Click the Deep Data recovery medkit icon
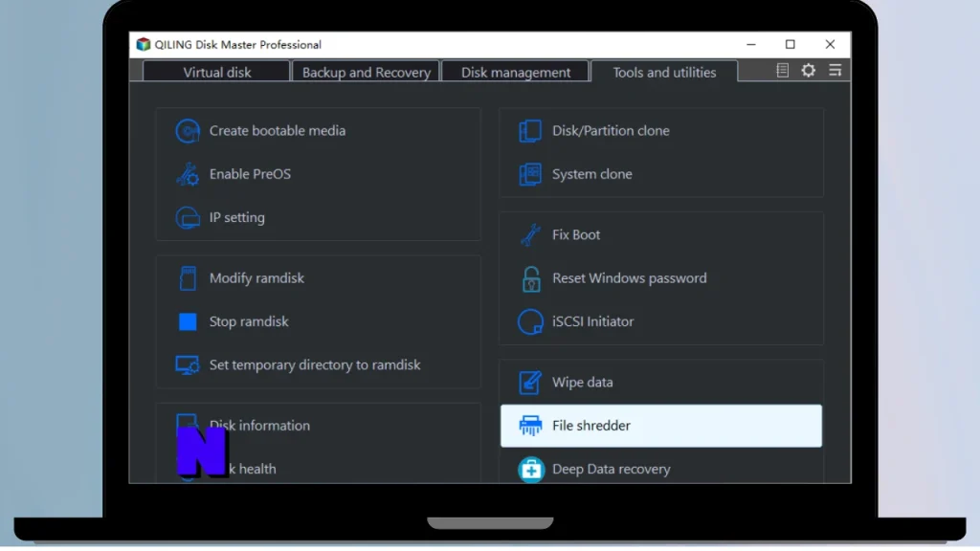The image size is (980, 551). click(530, 469)
